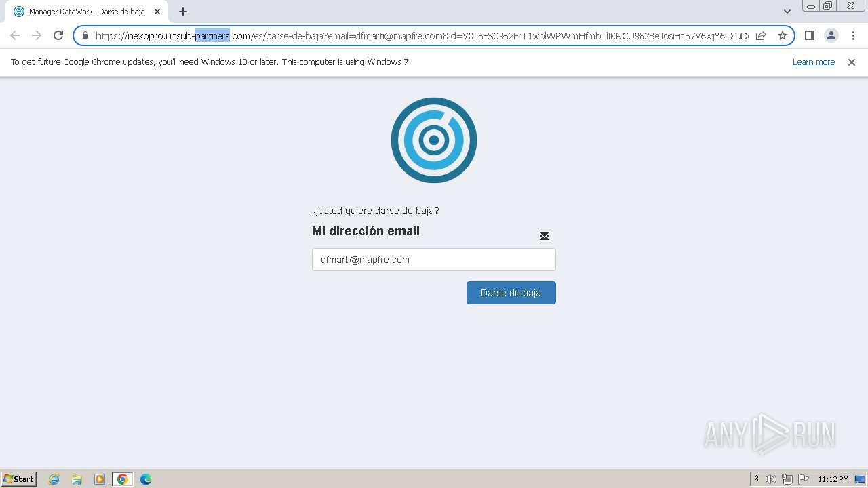Image resolution: width=868 pixels, height=488 pixels.
Task: Close the Manager DataWork tab
Action: tap(157, 12)
